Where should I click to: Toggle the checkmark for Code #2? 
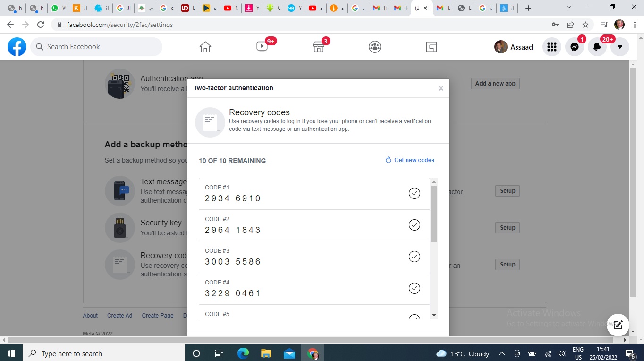click(x=414, y=225)
